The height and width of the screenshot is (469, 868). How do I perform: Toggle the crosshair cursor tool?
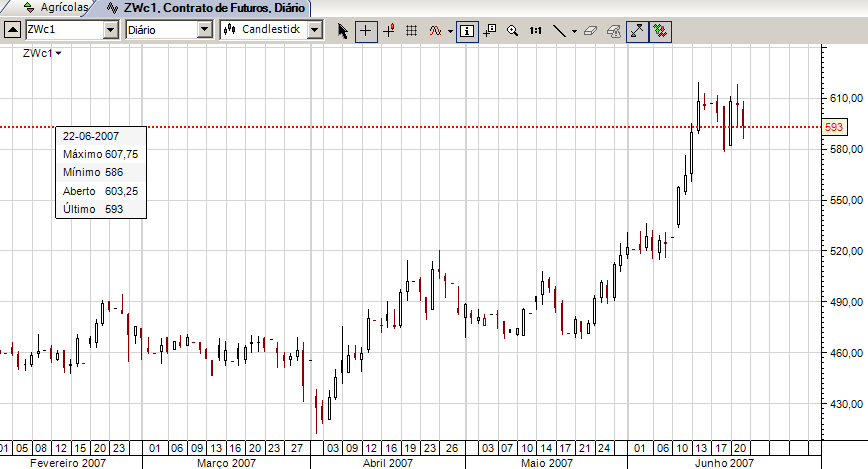[365, 31]
